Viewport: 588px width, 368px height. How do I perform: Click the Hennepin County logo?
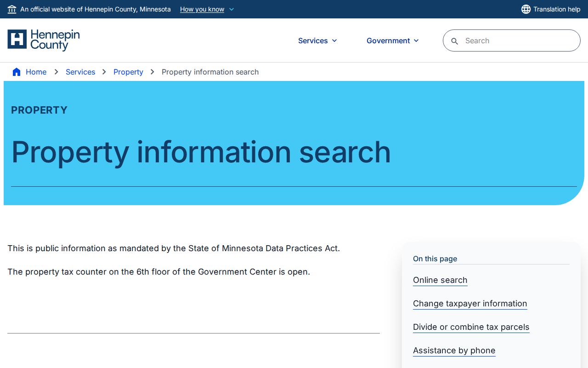click(44, 40)
